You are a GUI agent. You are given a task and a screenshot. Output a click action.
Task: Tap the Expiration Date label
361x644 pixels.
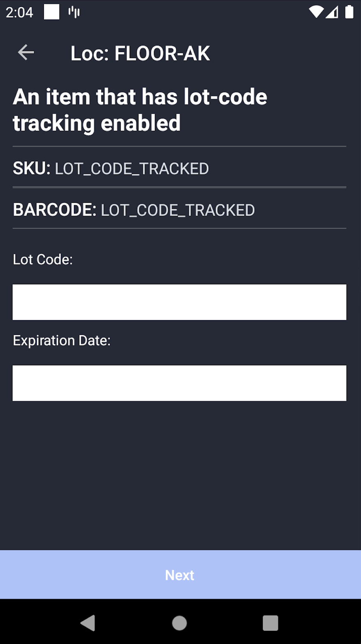click(61, 340)
